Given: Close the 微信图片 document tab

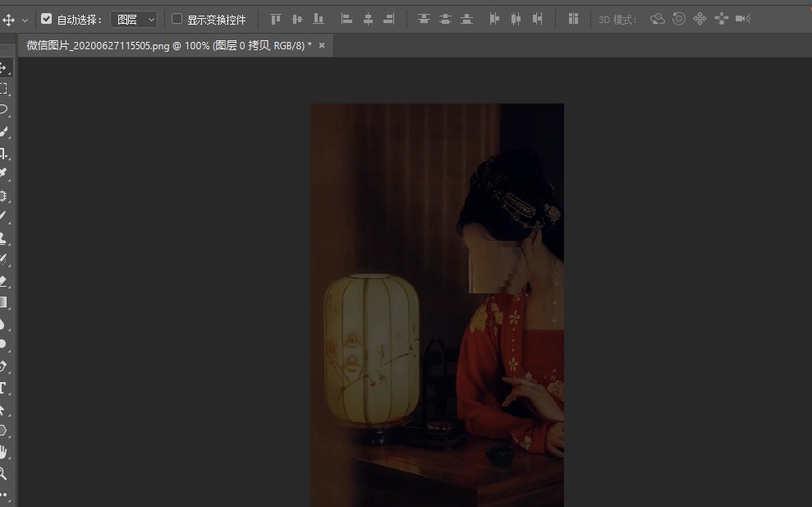Looking at the screenshot, I should pos(321,47).
